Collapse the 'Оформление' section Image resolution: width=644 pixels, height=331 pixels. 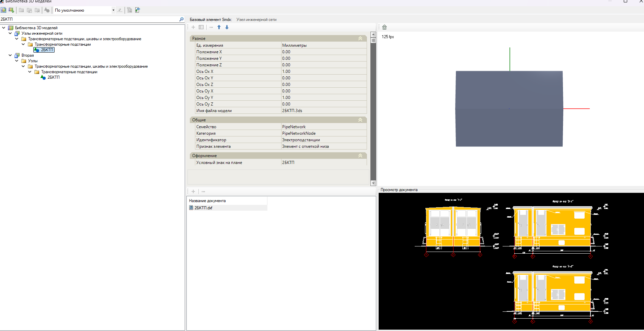pyautogui.click(x=360, y=156)
